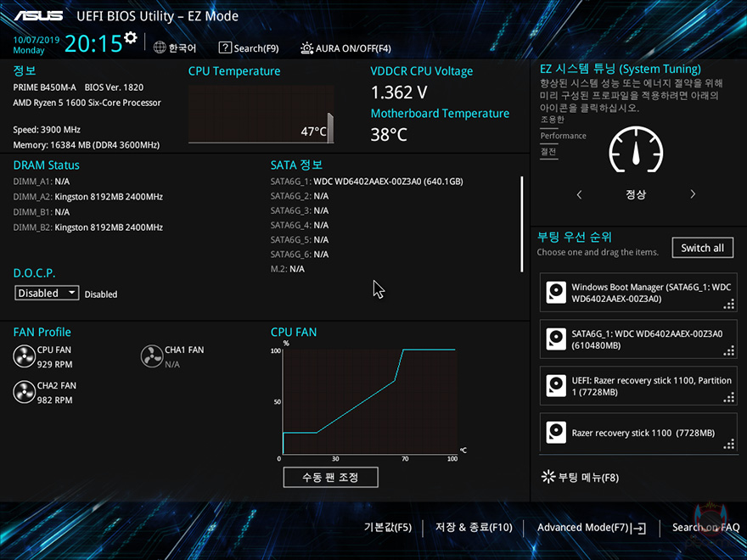Click Speed: 3900 MHz text
Image resolution: width=747 pixels, height=560 pixels.
tap(47, 130)
